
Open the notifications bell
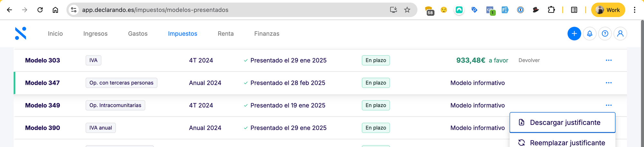click(x=590, y=34)
